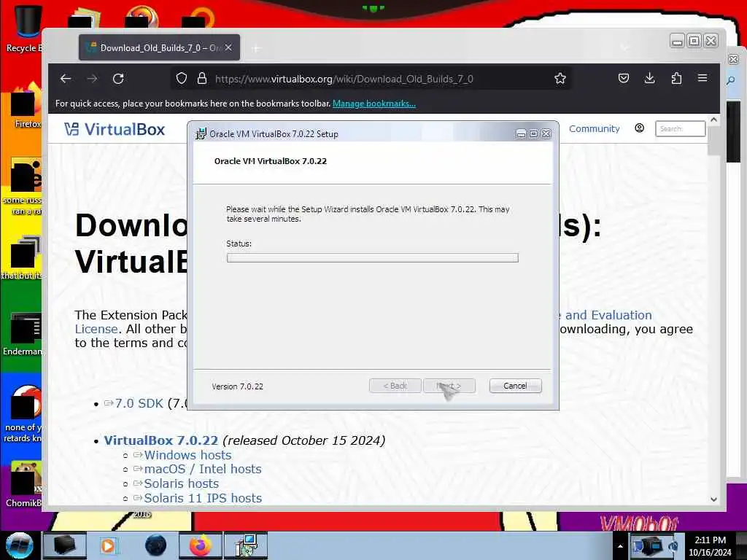747x560 pixels.
Task: Download macOS / Intel hosts build
Action: pos(203,469)
